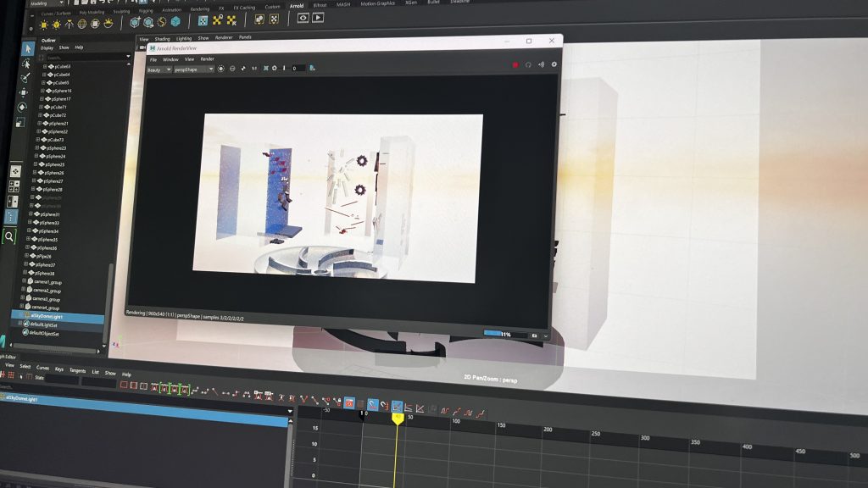Click the teal solid cube shelf icon
The image size is (868, 488).
175,21
